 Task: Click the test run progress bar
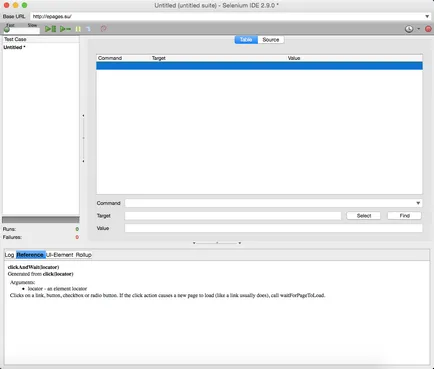tap(41, 220)
